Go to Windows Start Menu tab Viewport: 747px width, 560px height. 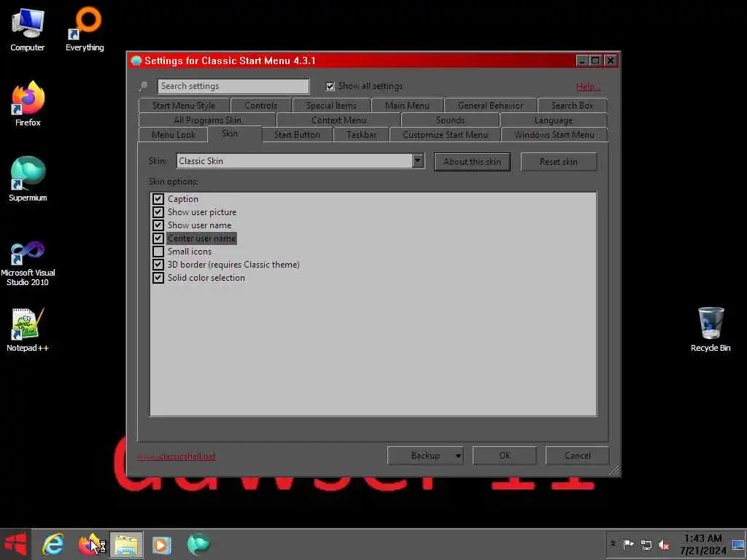tap(554, 135)
